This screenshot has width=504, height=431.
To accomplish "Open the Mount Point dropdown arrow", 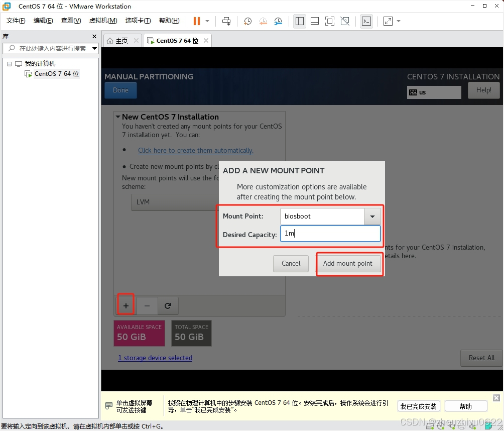I will pos(372,216).
